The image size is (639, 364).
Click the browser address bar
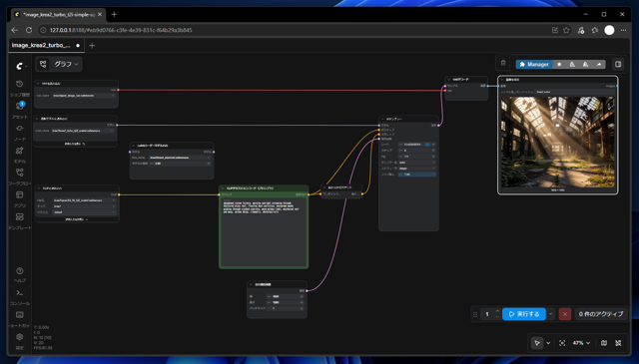(x=294, y=30)
